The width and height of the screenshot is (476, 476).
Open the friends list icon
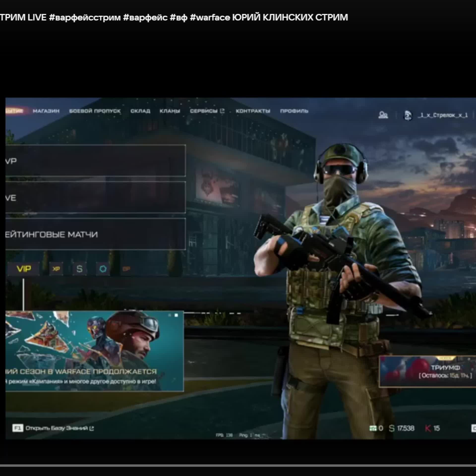click(x=383, y=115)
